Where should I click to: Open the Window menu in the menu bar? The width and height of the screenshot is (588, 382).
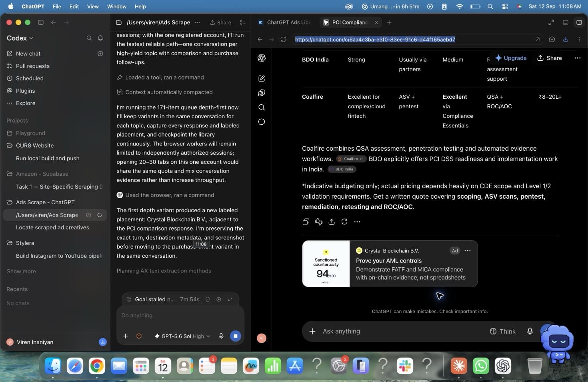pyautogui.click(x=117, y=6)
